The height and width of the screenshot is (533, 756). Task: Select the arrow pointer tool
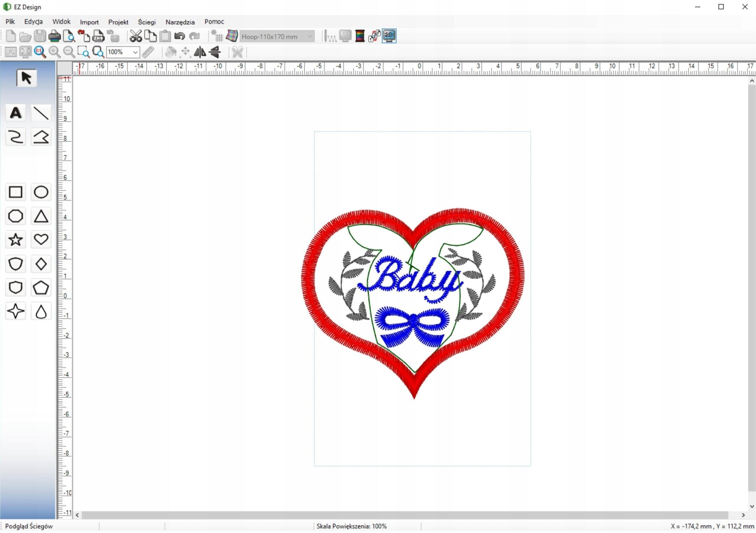pyautogui.click(x=26, y=78)
